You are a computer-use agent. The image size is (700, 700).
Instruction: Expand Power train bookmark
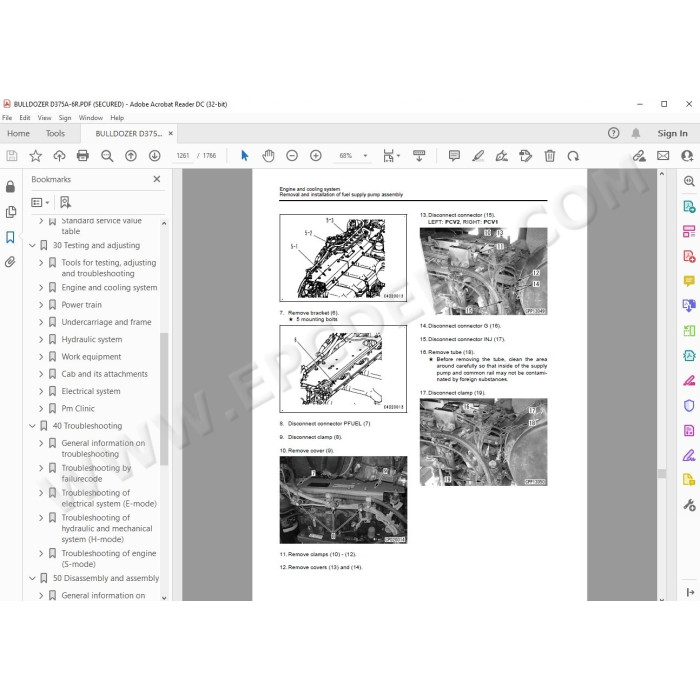[41, 305]
